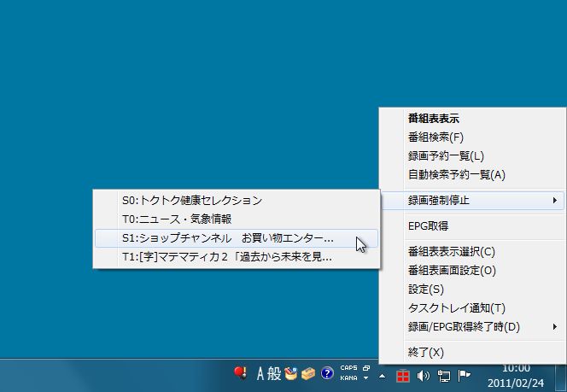
Task: Open the Action Center flag icon
Action: 464,376
